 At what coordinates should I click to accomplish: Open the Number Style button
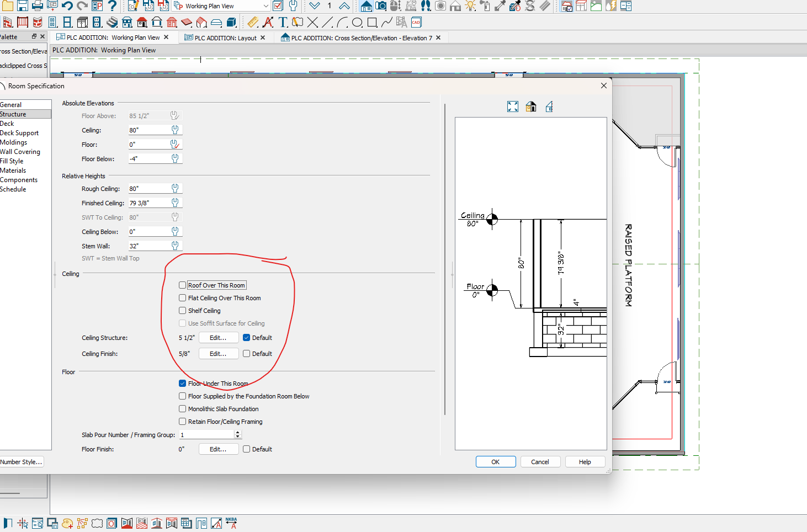point(21,462)
